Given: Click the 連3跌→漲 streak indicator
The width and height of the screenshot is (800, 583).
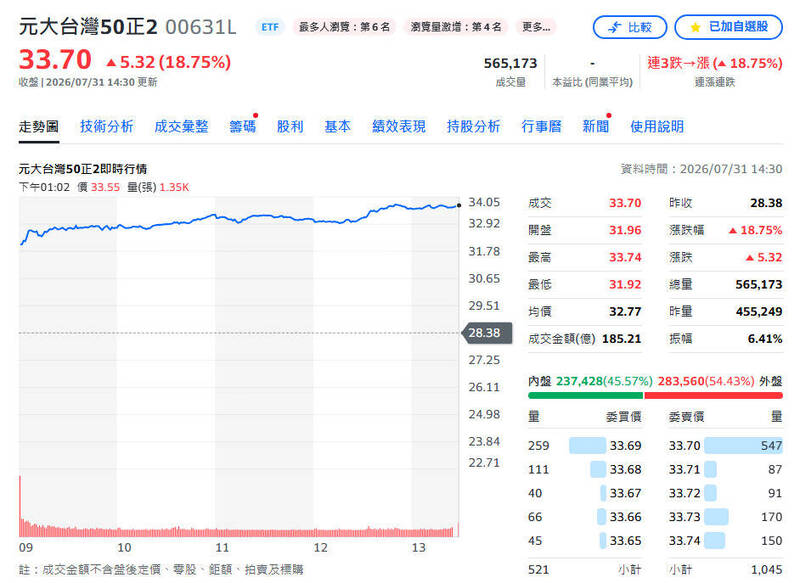Looking at the screenshot, I should tap(715, 63).
